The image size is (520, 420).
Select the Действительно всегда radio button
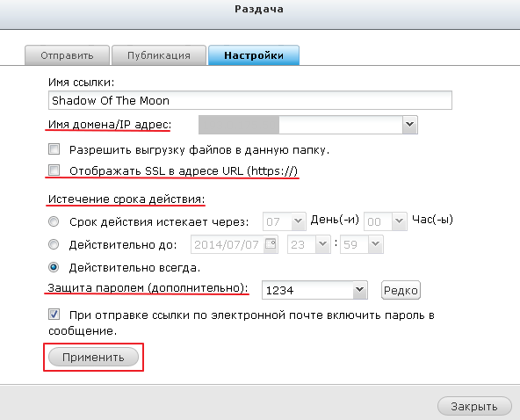[54, 267]
